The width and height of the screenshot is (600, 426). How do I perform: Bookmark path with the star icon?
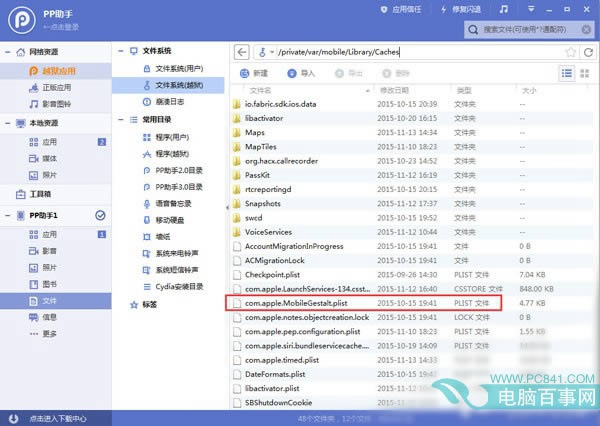571,52
